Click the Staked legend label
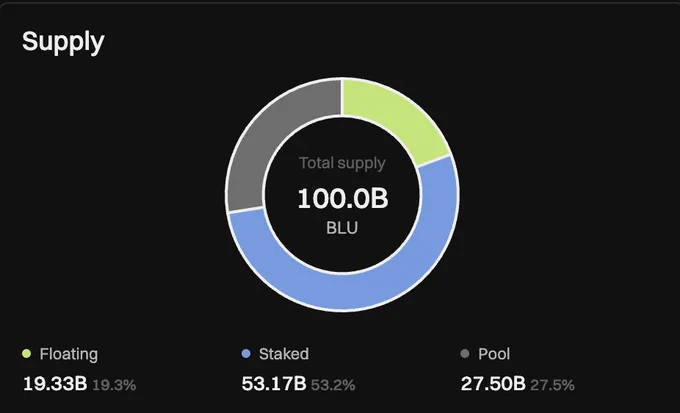This screenshot has width=680, height=413. pyautogui.click(x=284, y=354)
